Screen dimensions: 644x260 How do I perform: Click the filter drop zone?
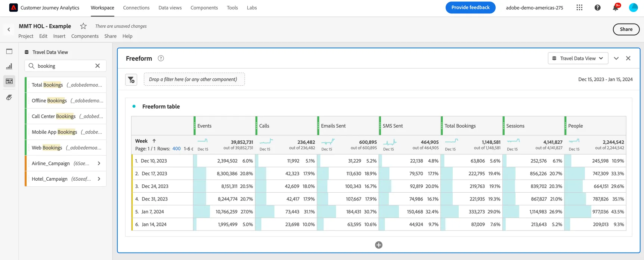coord(194,79)
